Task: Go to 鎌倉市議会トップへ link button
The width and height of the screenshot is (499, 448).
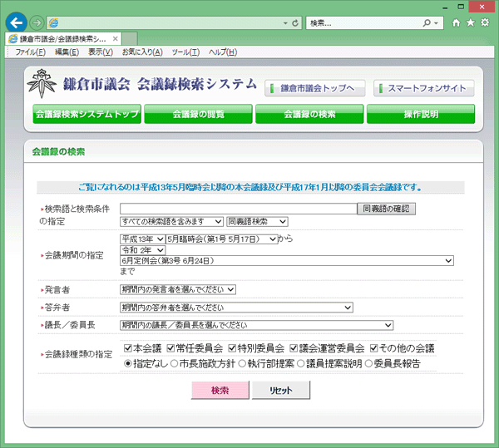Action: (x=315, y=88)
